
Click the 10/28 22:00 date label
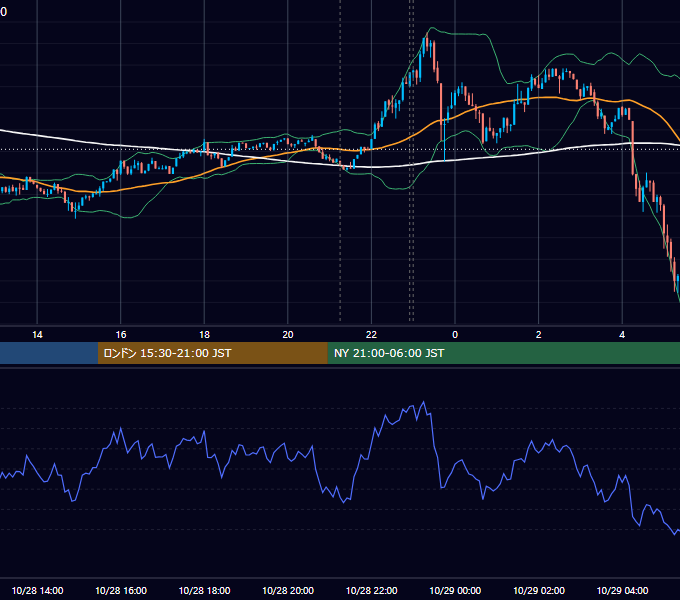[371, 590]
